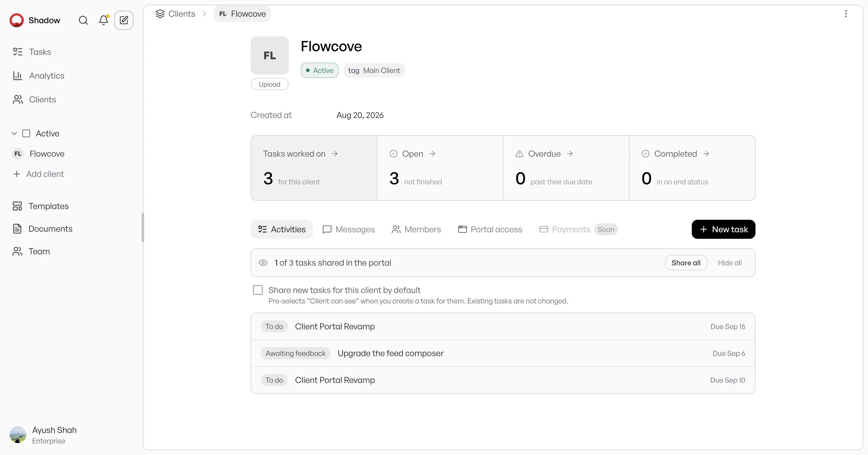868x455 pixels.
Task: Switch to the Activities tab
Action: tap(282, 229)
